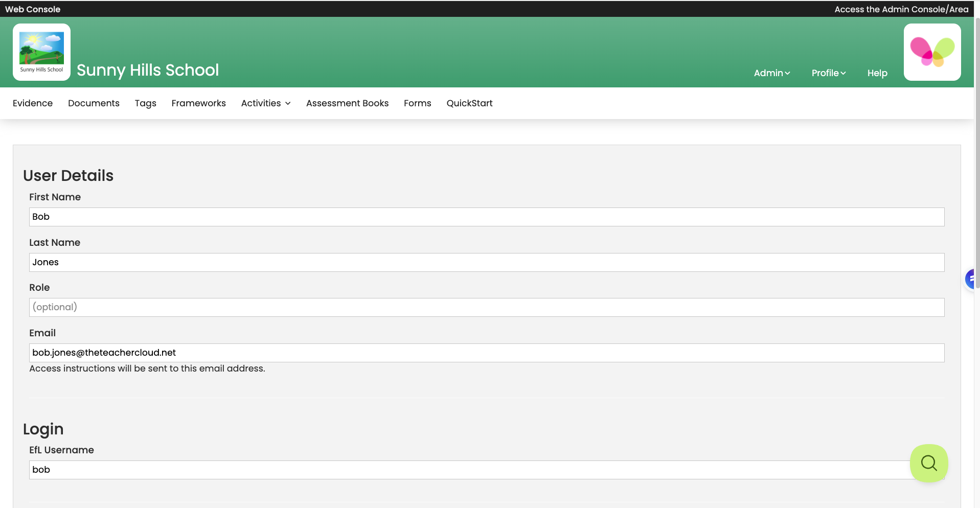Screen dimensions: 980x508
Task: Click the User Details heading
Action: pos(69,175)
